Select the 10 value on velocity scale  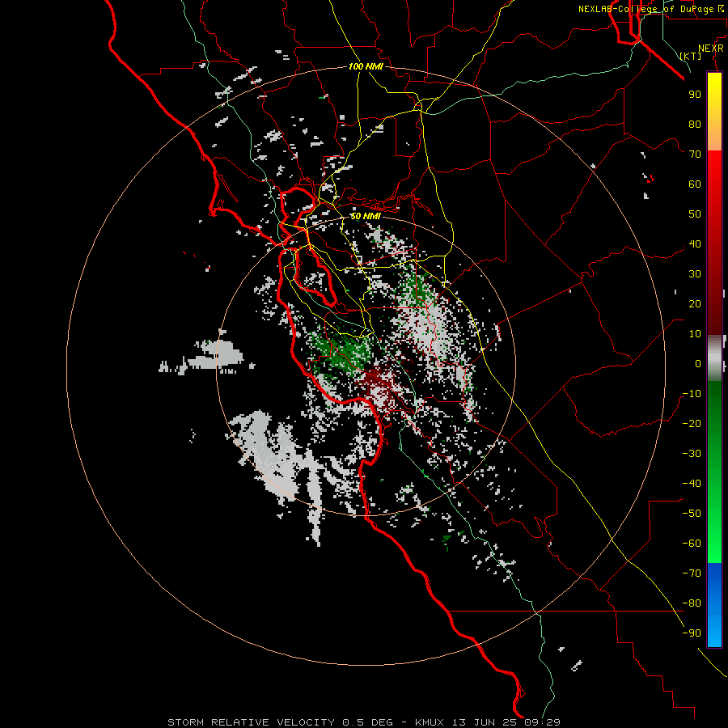point(695,334)
